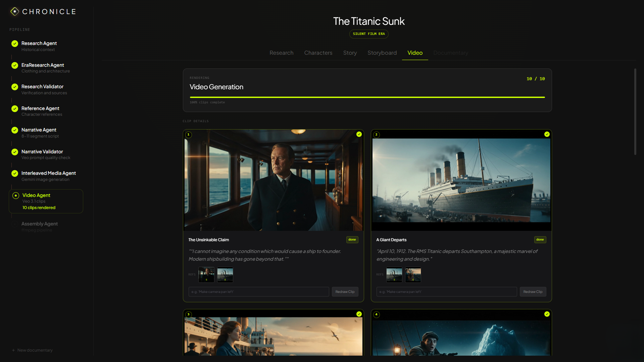Select Reference Agent pipeline step

46,111
